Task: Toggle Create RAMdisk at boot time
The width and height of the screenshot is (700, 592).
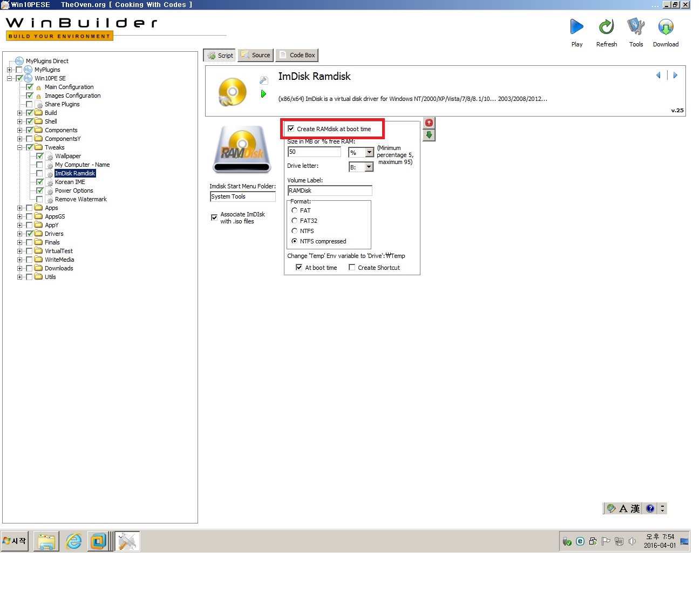Action: (x=291, y=129)
